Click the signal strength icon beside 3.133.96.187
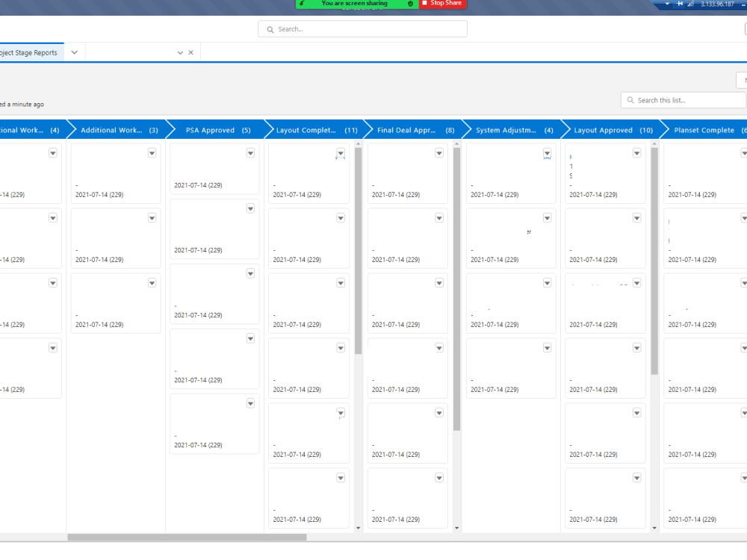The width and height of the screenshot is (747, 560). 690,4
